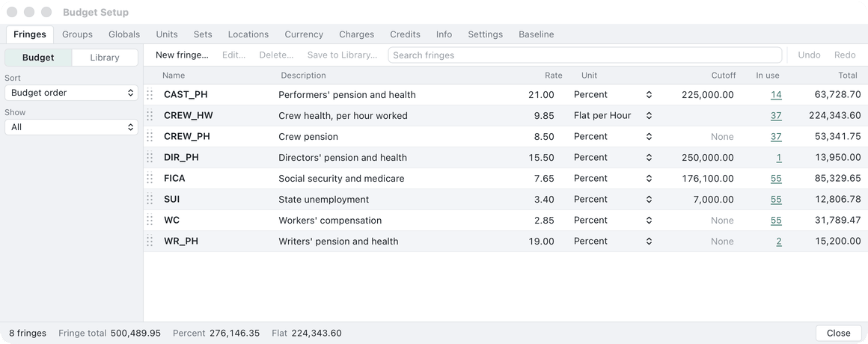
Task: Click the rate 3.40 for SUI
Action: (544, 199)
